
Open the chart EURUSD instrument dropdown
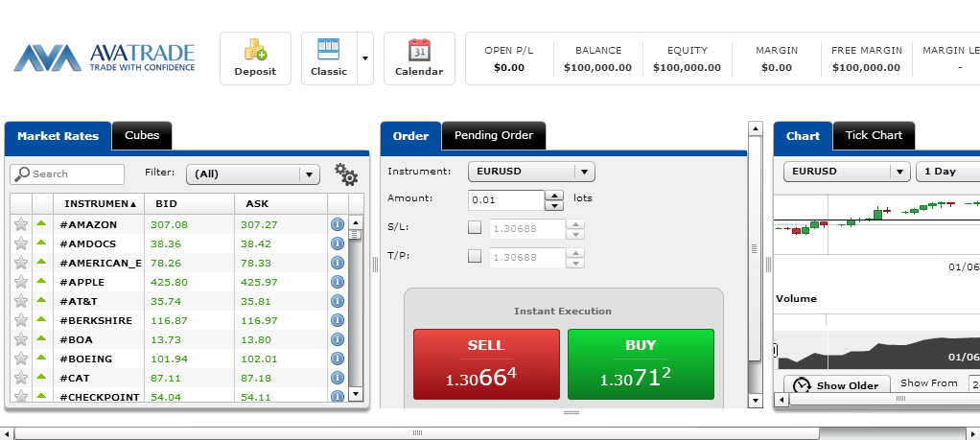847,172
